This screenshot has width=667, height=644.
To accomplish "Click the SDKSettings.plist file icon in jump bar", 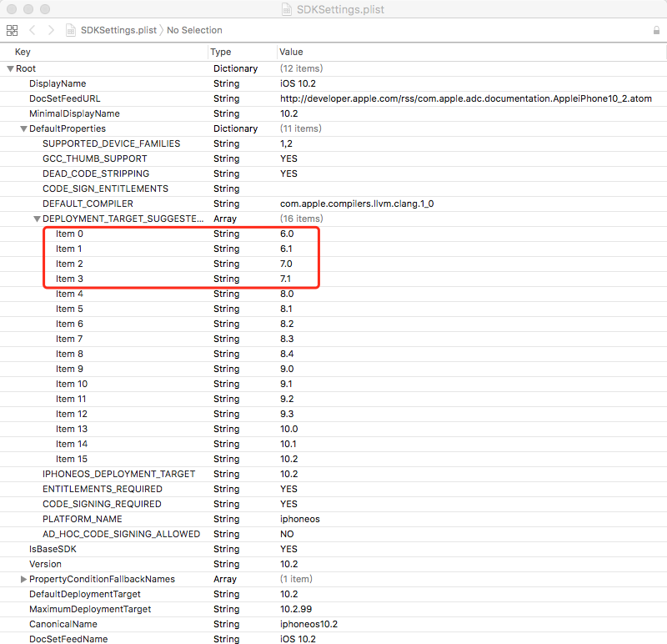I will pyautogui.click(x=71, y=30).
